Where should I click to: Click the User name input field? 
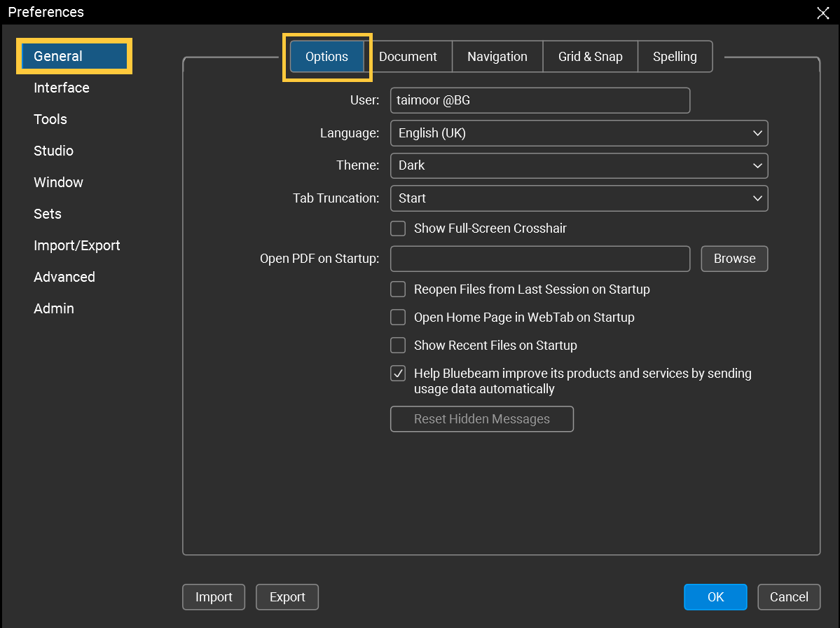[x=539, y=100]
